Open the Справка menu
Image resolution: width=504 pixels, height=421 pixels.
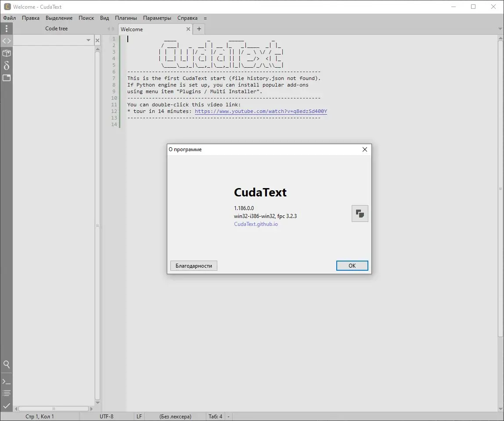187,18
